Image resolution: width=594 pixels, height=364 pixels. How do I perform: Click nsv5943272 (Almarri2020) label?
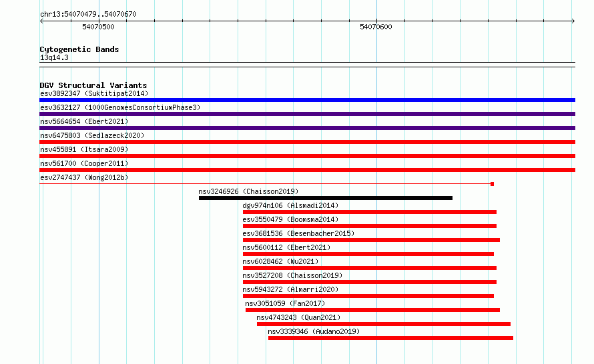click(x=290, y=289)
